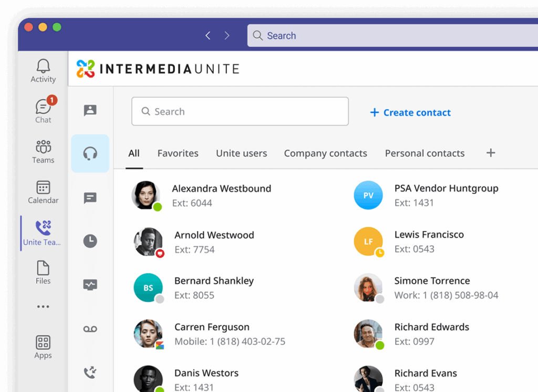Click Lewis Francisco's yellow avatar
The height and width of the screenshot is (392, 538).
(368, 241)
